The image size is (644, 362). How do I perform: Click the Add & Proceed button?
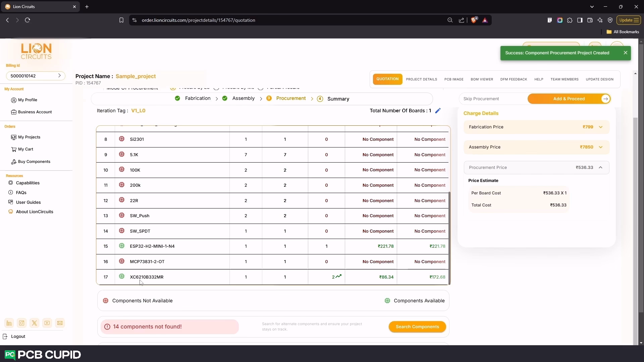(569, 99)
